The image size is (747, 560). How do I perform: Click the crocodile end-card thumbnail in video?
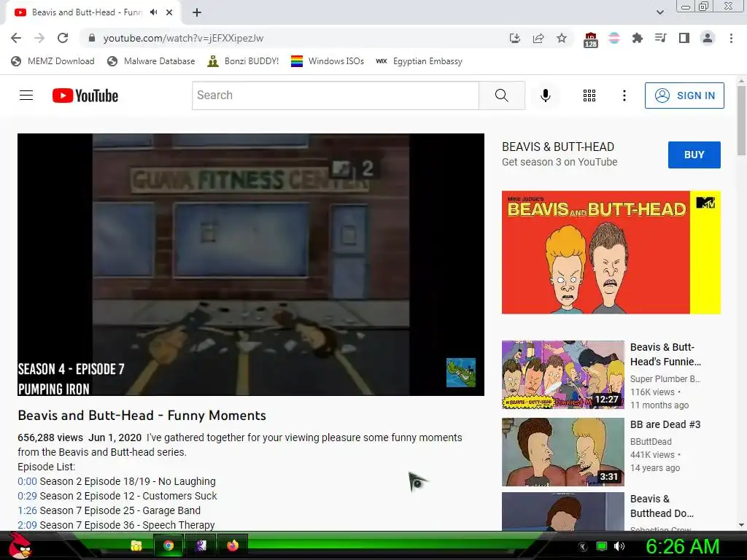461,373
